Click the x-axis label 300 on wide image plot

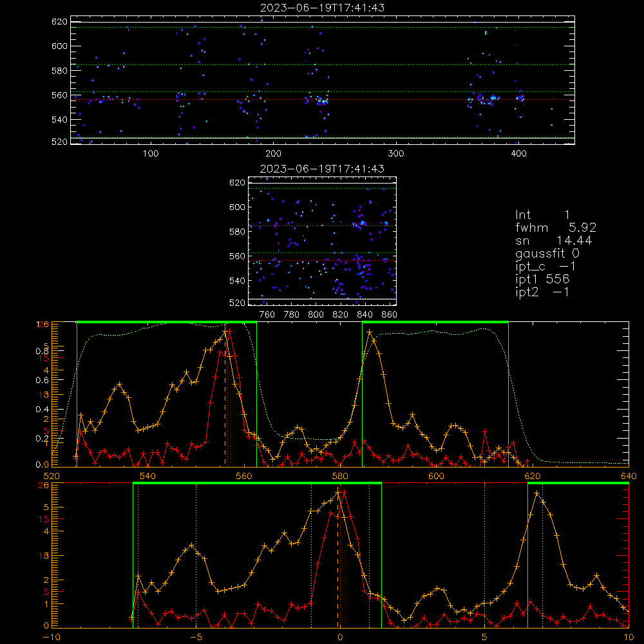(x=396, y=154)
